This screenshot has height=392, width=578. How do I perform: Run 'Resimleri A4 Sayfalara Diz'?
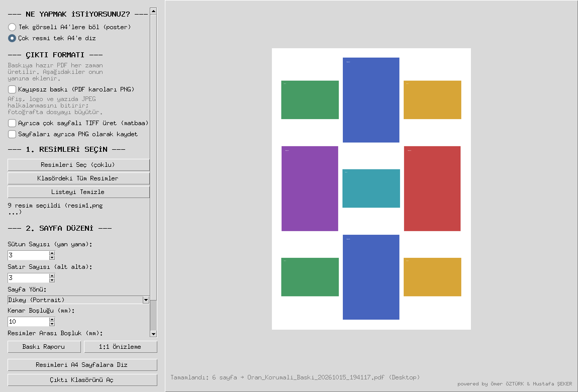82,365
